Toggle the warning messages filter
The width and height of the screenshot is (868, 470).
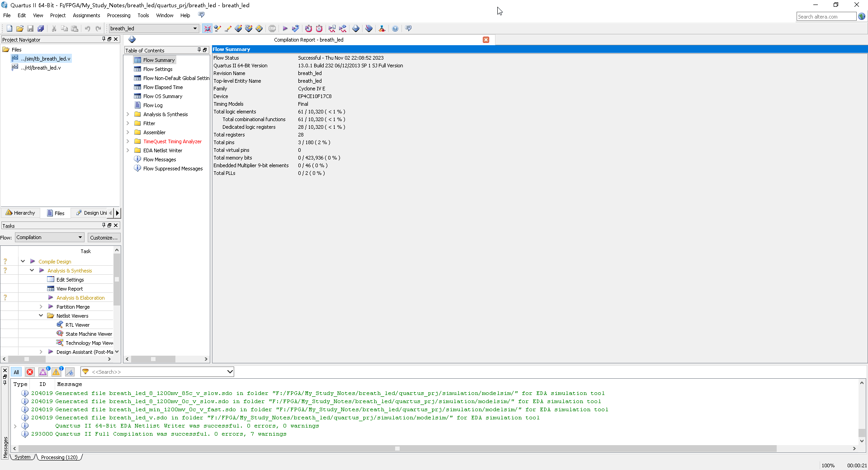pyautogui.click(x=57, y=372)
